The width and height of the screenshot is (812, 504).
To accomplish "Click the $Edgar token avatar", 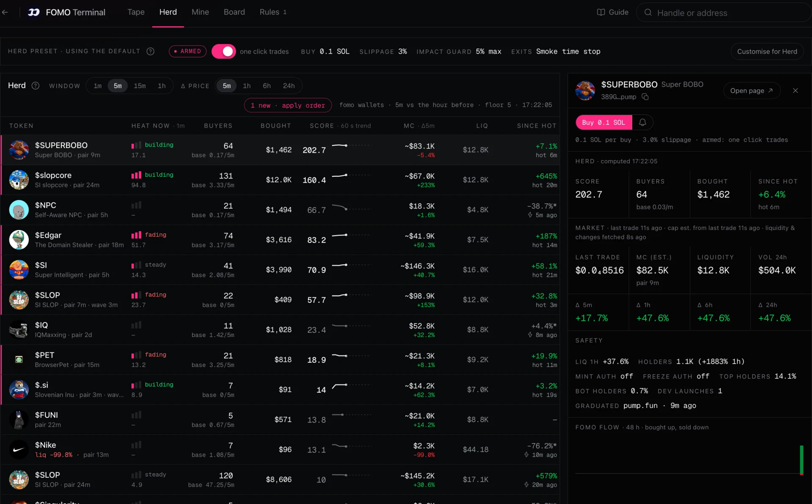I will (x=19, y=240).
